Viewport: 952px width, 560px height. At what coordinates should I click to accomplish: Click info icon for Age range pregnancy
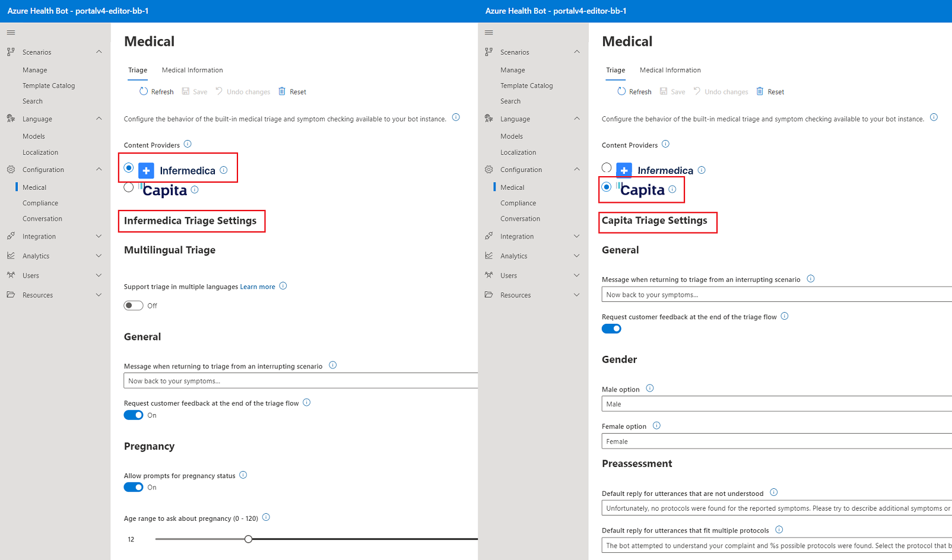point(266,517)
